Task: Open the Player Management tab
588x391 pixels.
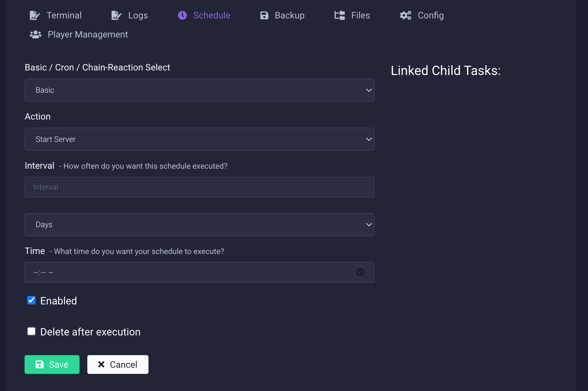Action: (x=88, y=35)
